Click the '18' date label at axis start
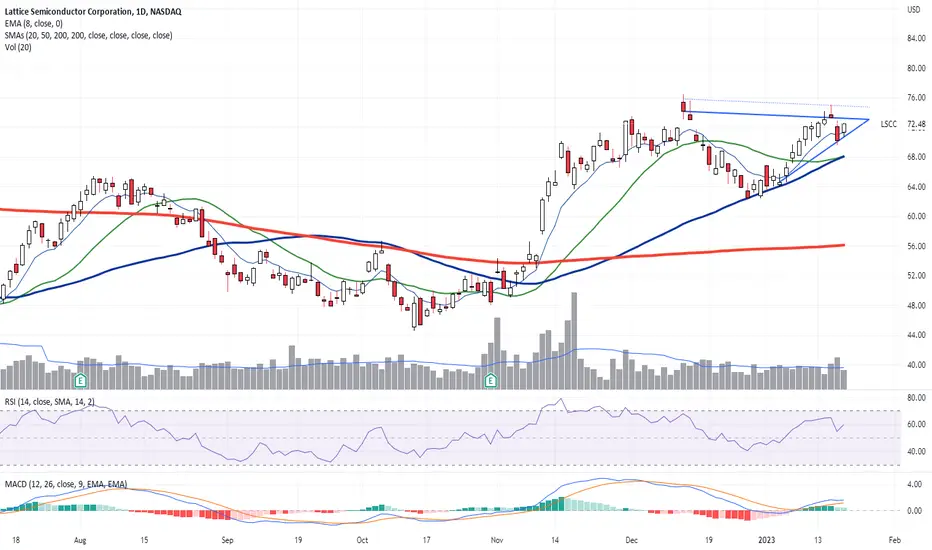Viewport: 932px width, 550px height. [16, 540]
